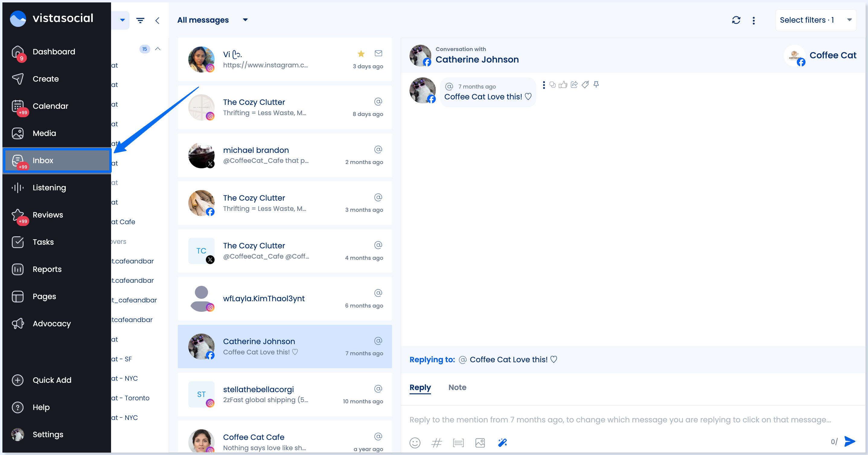Open the Reports section
This screenshot has height=455, width=868.
pos(56,269)
